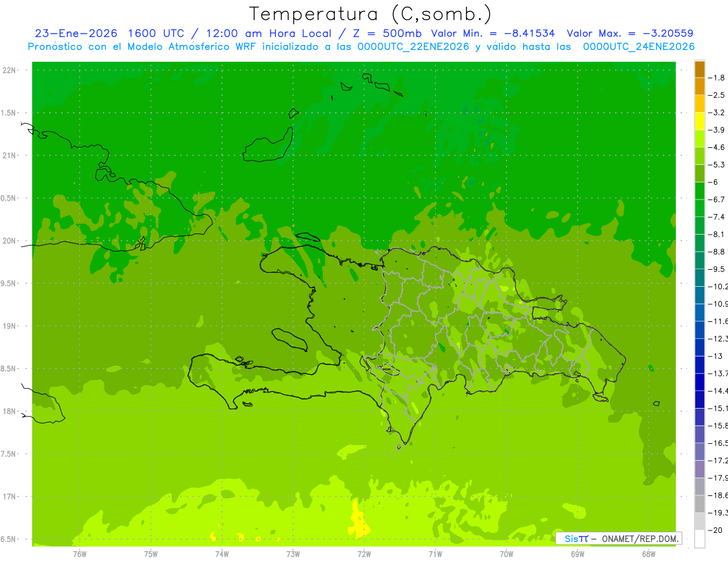Click the '-9.5' colorbar value
The image size is (728, 562).
718,269
